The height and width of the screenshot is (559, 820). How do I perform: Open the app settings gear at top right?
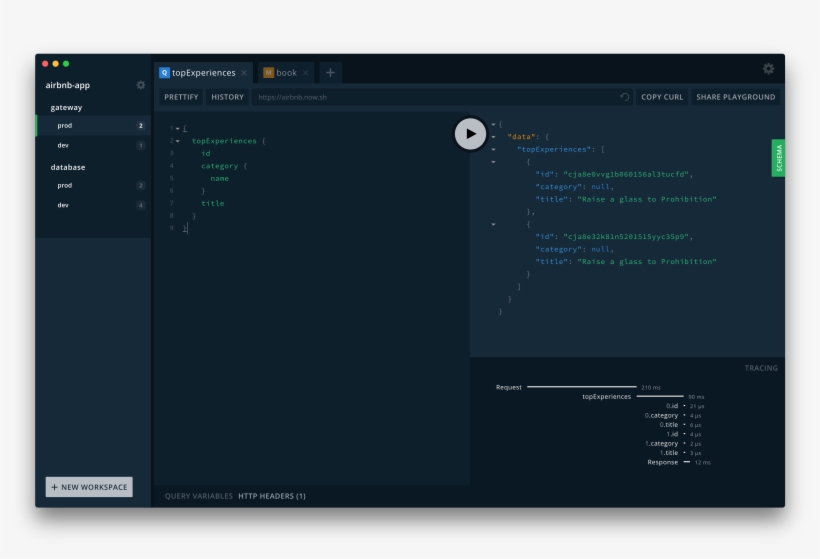click(768, 69)
